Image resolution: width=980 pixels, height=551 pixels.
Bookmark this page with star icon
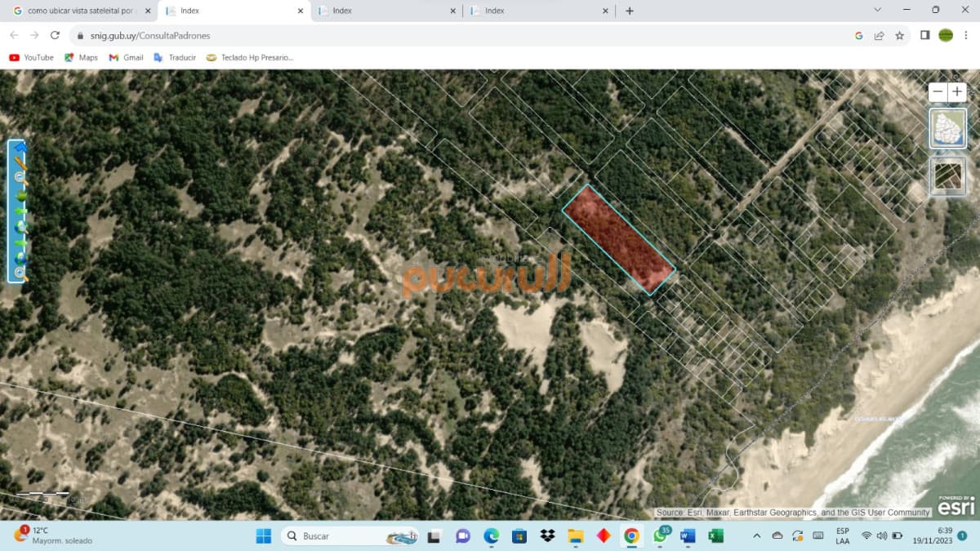click(x=899, y=36)
